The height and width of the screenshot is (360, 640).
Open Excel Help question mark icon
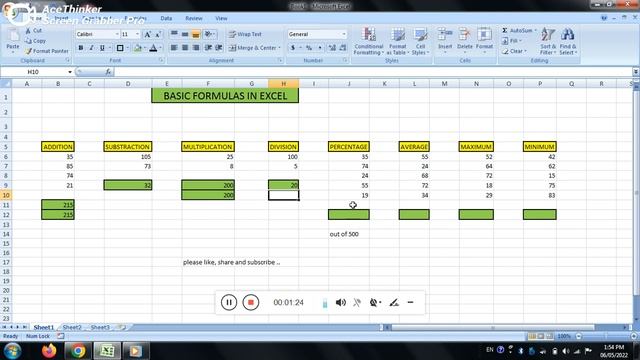click(604, 18)
